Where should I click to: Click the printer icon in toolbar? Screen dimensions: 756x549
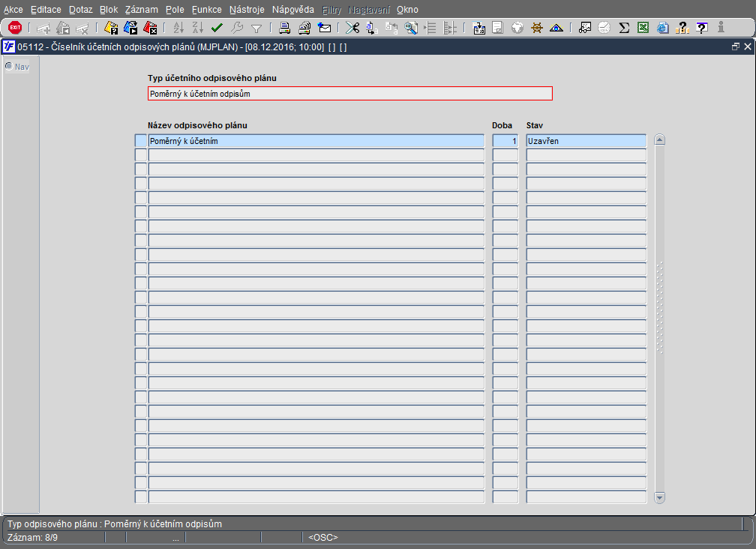[285, 28]
